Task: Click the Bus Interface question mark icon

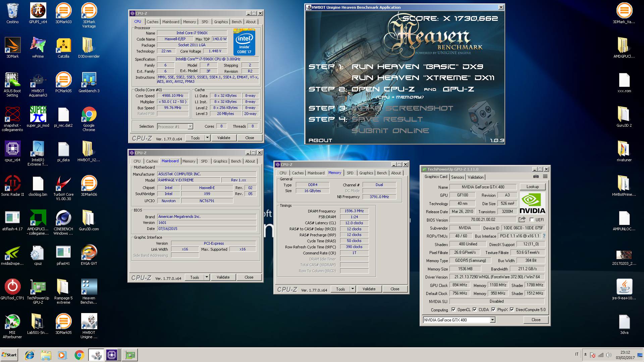Action: click(x=544, y=236)
